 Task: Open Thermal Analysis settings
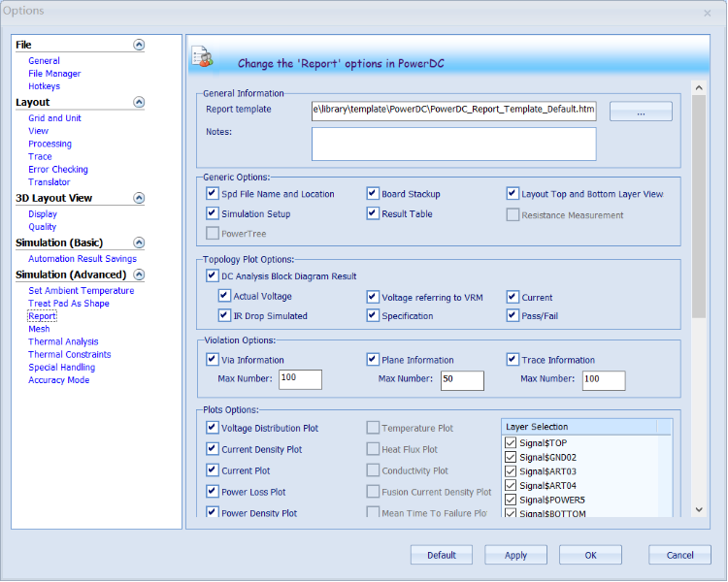click(x=63, y=341)
